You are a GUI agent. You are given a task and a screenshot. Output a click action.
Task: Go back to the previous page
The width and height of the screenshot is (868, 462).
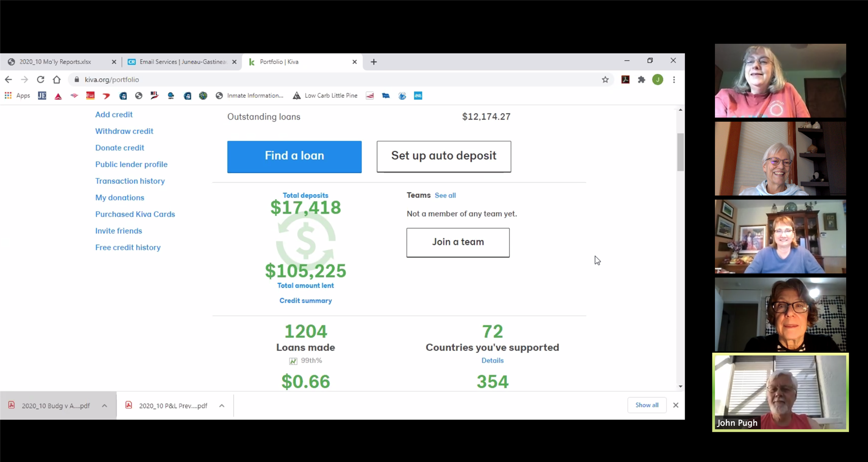pos(8,79)
